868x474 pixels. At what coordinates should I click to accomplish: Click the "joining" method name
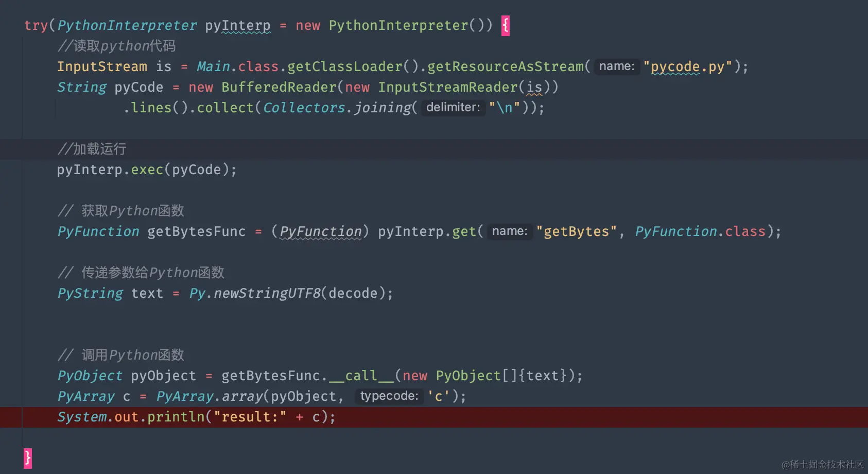point(382,108)
